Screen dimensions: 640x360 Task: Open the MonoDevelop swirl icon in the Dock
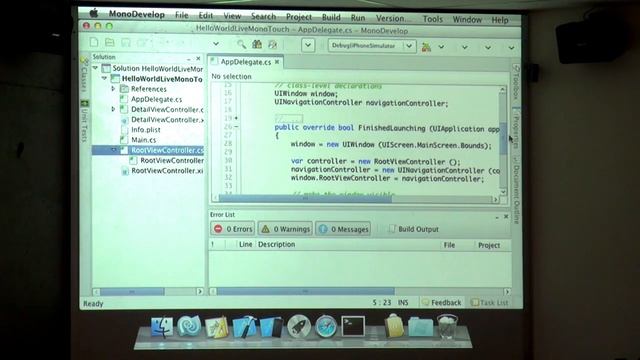189,327
